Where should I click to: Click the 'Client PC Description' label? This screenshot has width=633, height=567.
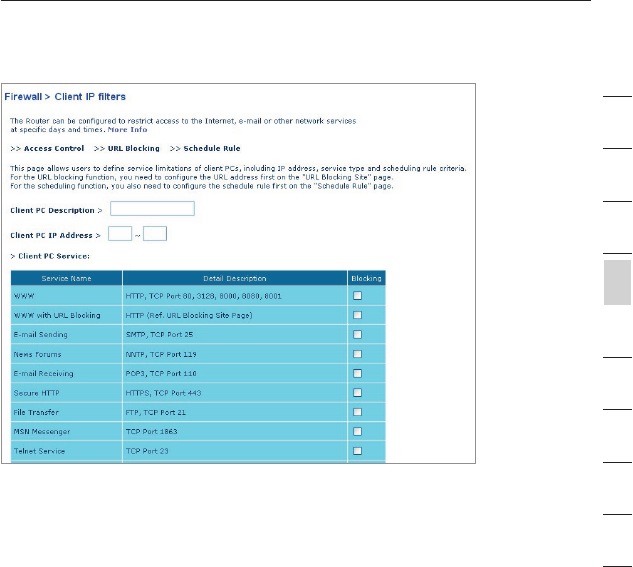pyautogui.click(x=52, y=211)
